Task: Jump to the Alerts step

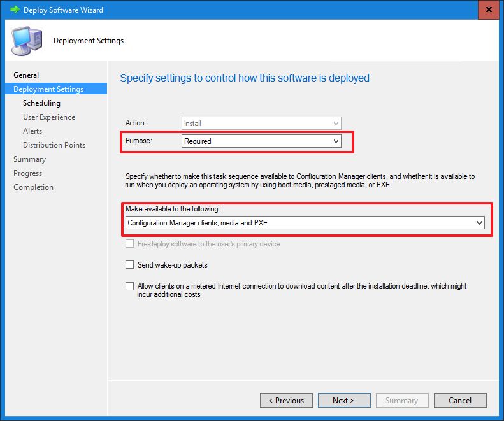Action: (x=32, y=131)
